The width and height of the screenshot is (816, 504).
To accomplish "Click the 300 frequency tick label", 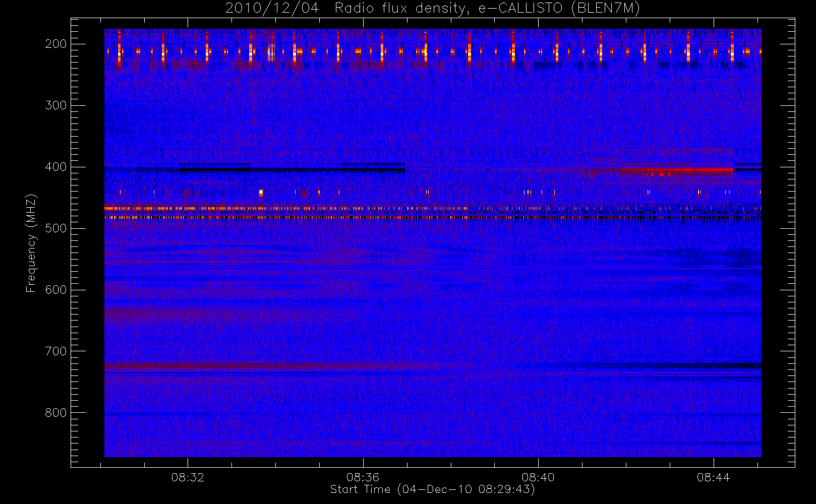I will point(56,105).
